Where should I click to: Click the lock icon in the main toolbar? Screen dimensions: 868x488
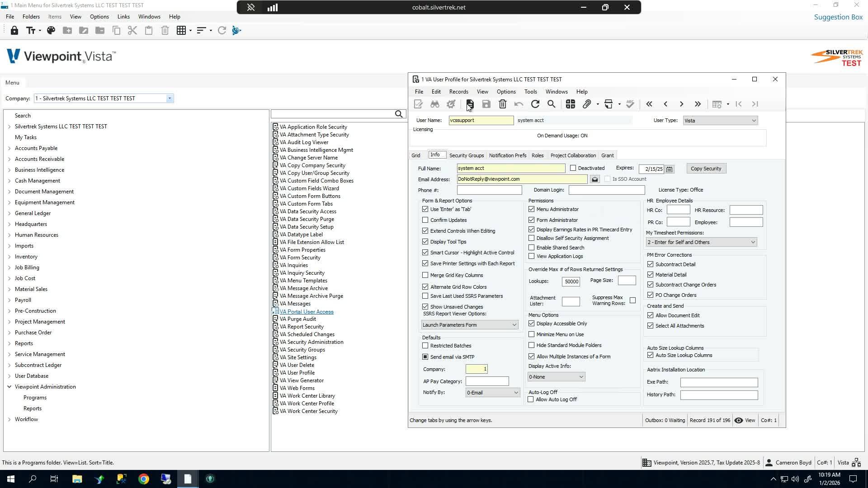pyautogui.click(x=14, y=30)
